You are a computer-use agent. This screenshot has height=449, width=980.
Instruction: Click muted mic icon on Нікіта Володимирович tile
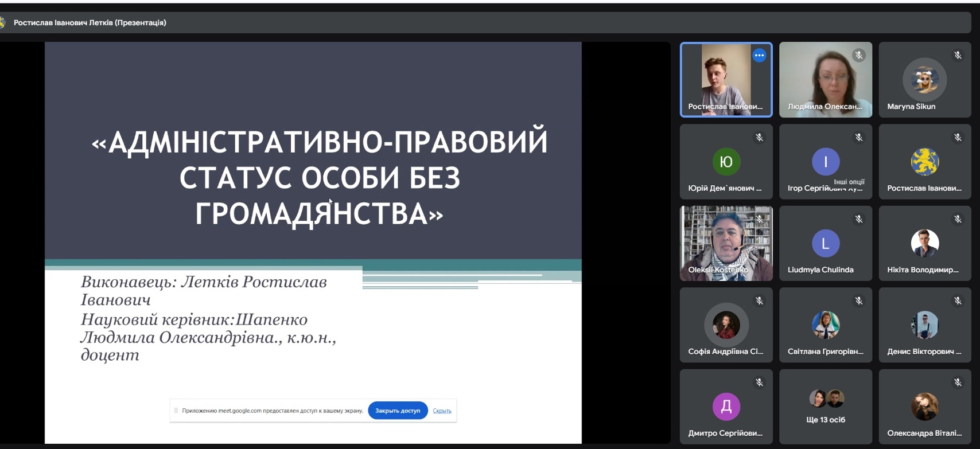click(x=958, y=220)
